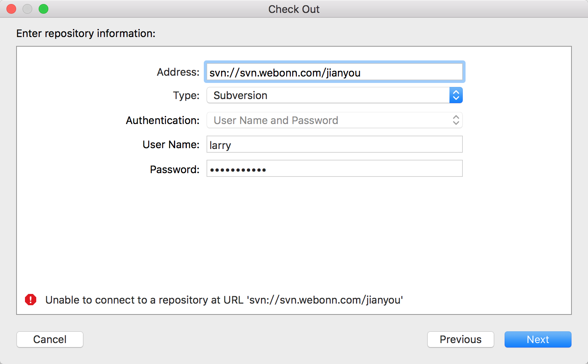This screenshot has width=588, height=364.
Task: Proceed with the Next button
Action: click(538, 339)
